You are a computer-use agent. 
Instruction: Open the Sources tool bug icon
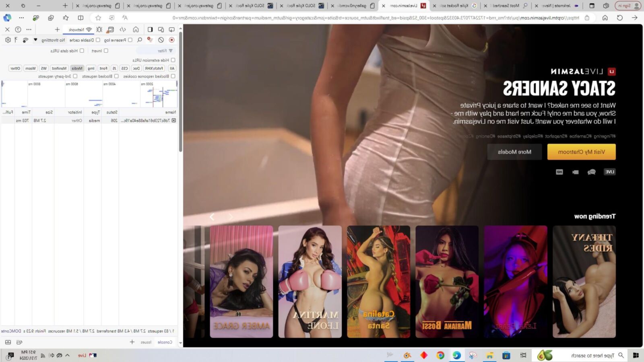pos(99,29)
